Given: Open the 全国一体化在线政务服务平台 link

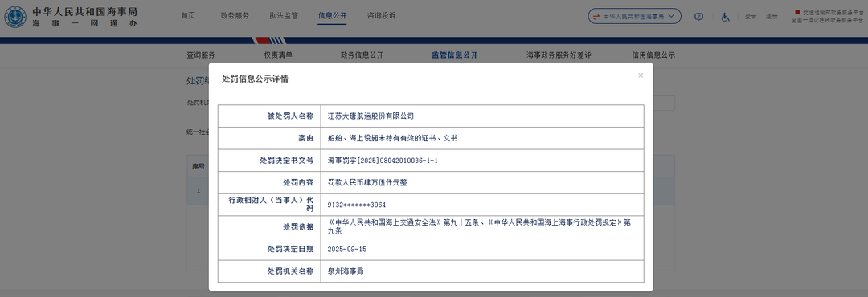Looking at the screenshot, I should [827, 20].
